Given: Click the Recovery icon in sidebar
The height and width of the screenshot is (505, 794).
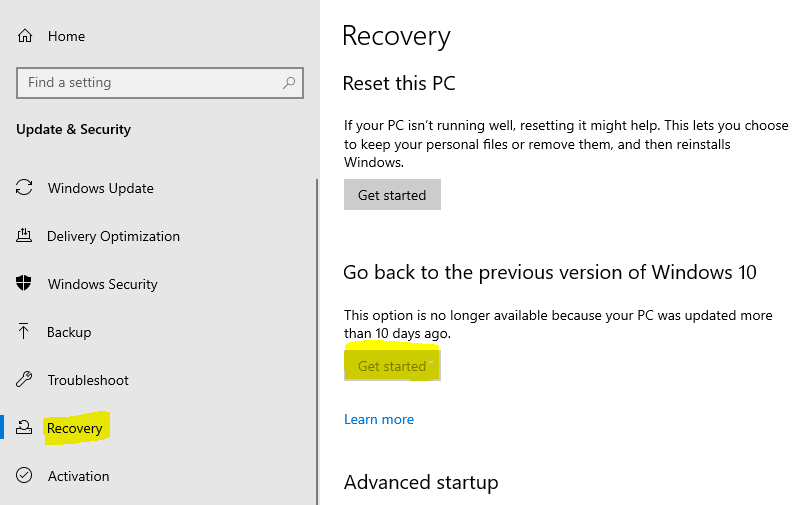Looking at the screenshot, I should tap(25, 428).
